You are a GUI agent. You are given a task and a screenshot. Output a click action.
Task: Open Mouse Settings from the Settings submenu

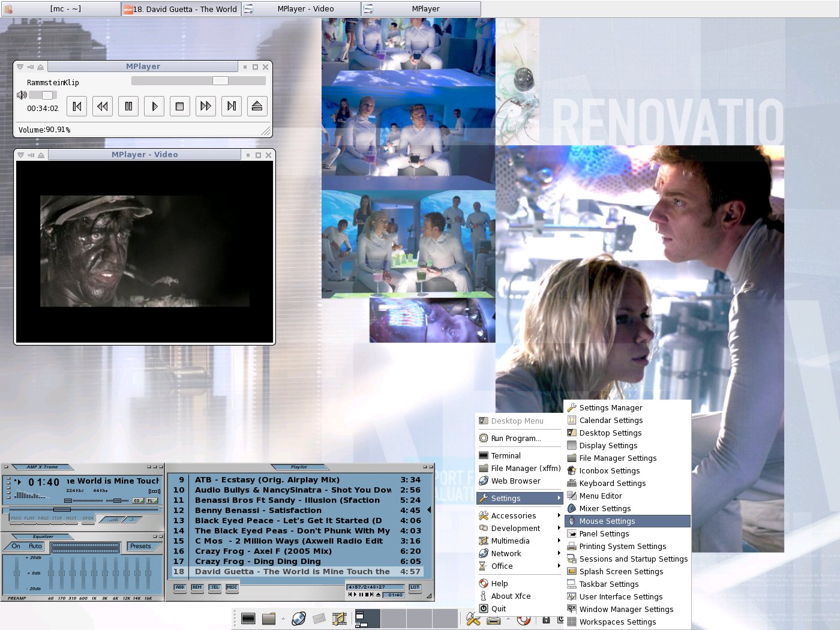628,521
